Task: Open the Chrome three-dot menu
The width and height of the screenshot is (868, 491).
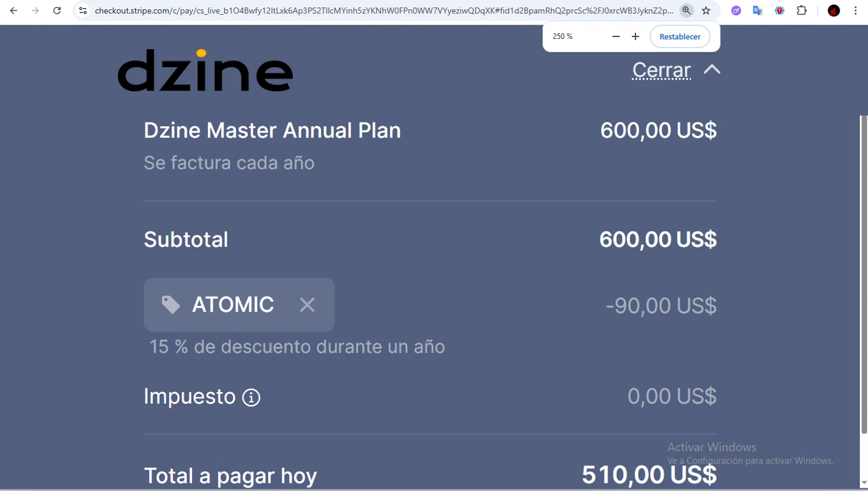Action: pos(855,10)
